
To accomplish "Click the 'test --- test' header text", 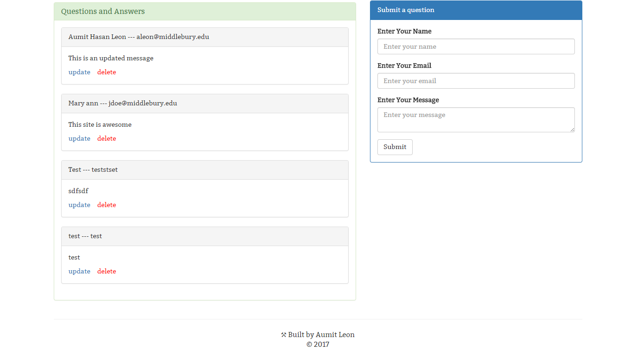I will [x=85, y=236].
